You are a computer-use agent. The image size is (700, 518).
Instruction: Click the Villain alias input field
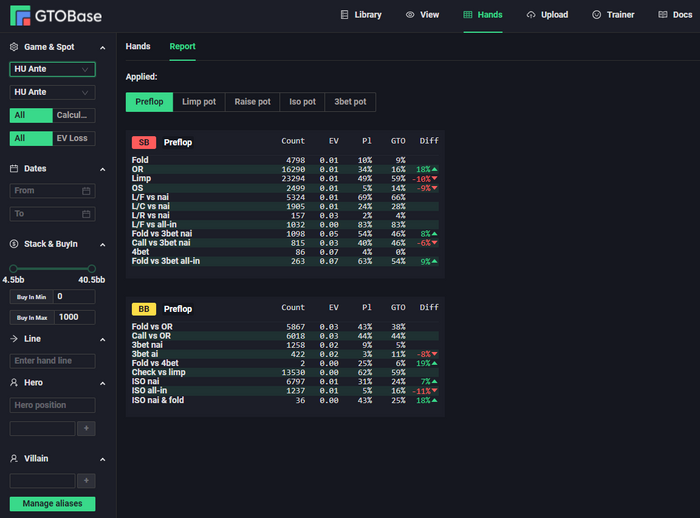click(42, 480)
